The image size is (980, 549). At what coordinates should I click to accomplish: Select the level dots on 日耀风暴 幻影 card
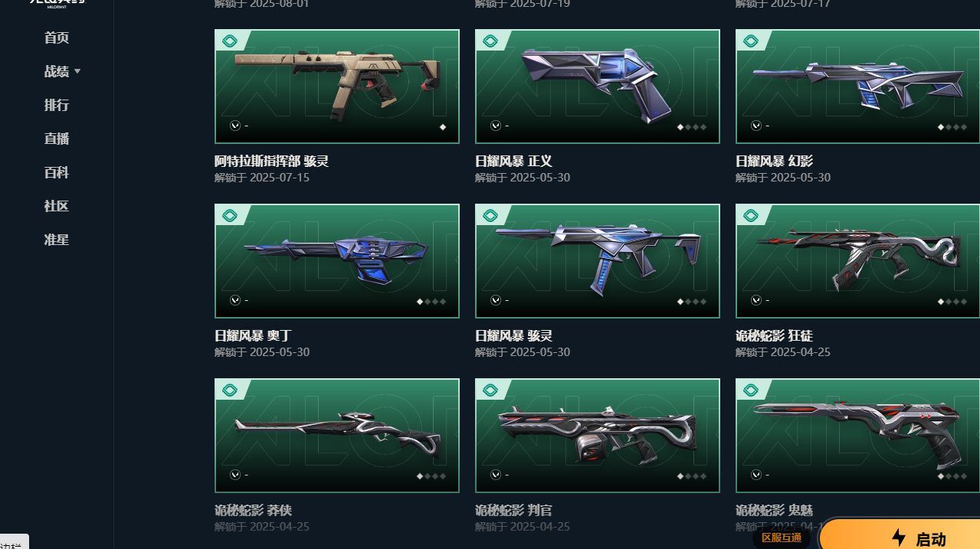click(x=952, y=127)
